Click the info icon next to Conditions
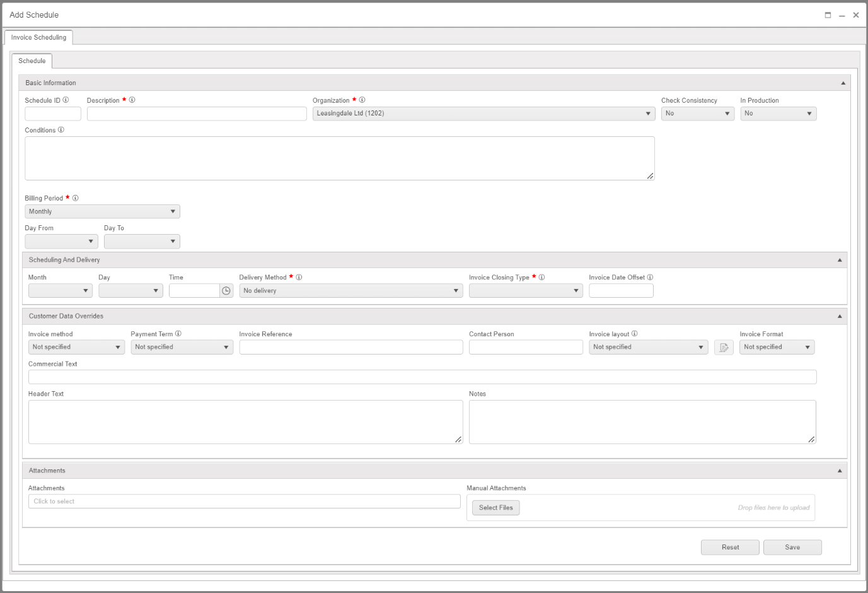The height and width of the screenshot is (593, 868). [x=61, y=129]
